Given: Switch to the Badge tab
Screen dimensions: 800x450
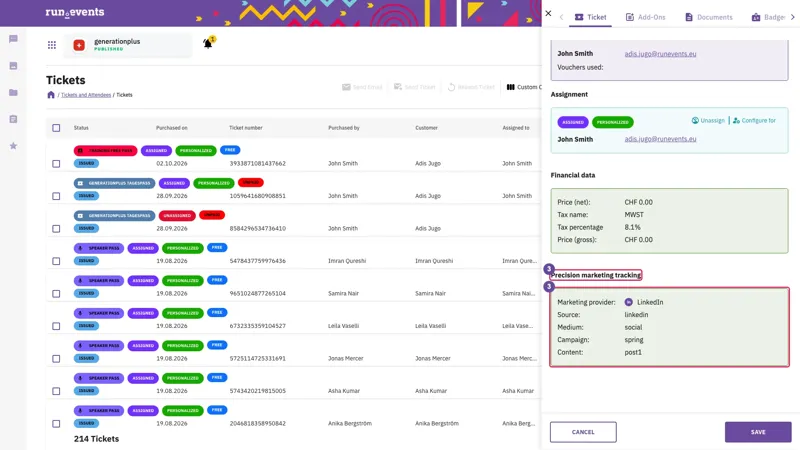Looking at the screenshot, I should pyautogui.click(x=768, y=17).
